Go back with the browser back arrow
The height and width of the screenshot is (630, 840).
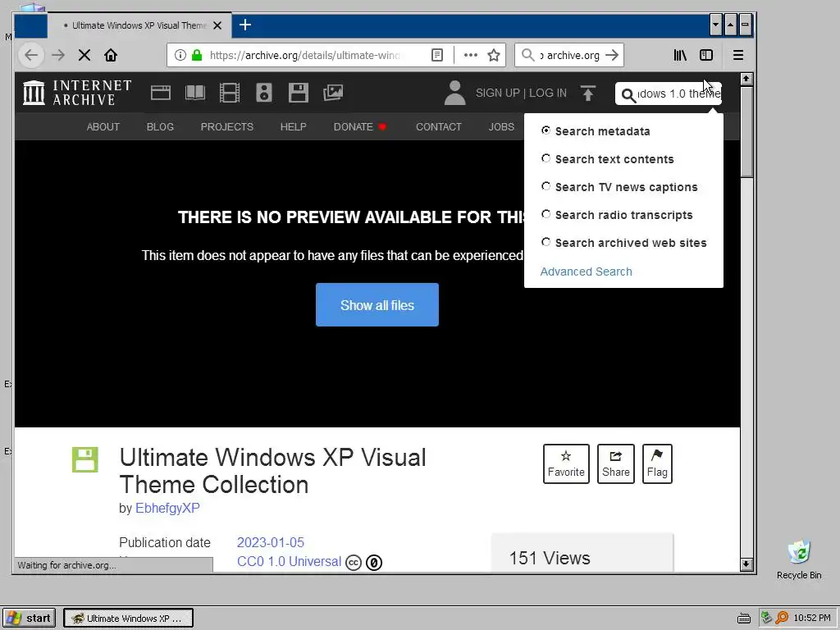pyautogui.click(x=31, y=55)
